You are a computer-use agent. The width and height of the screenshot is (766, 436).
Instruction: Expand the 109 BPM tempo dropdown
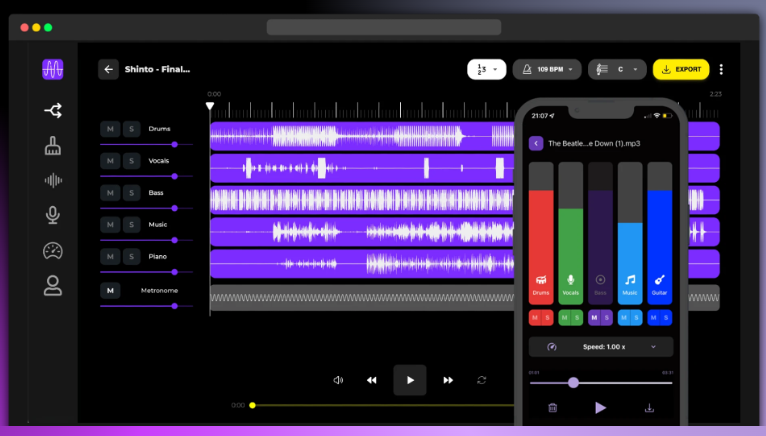tap(546, 69)
